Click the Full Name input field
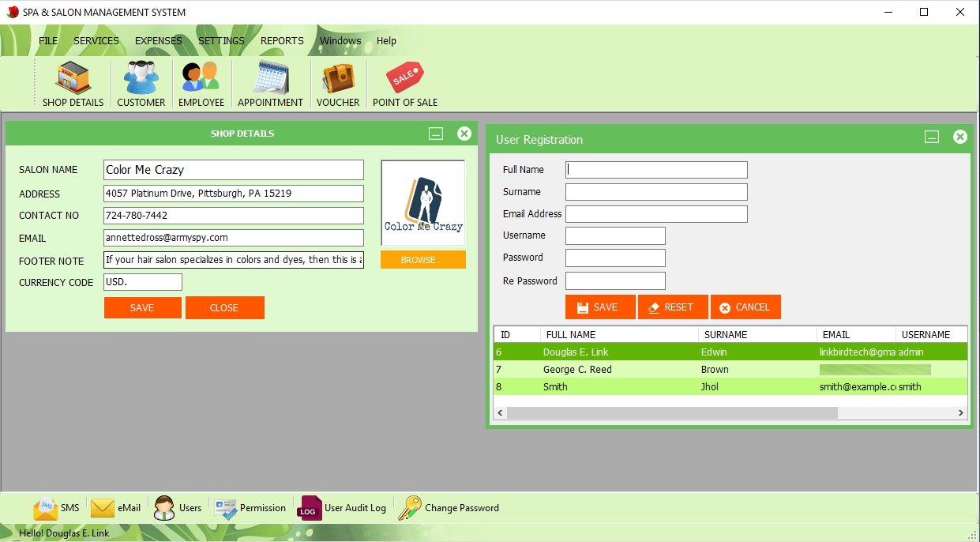Screen dimensions: 980x542 655,169
